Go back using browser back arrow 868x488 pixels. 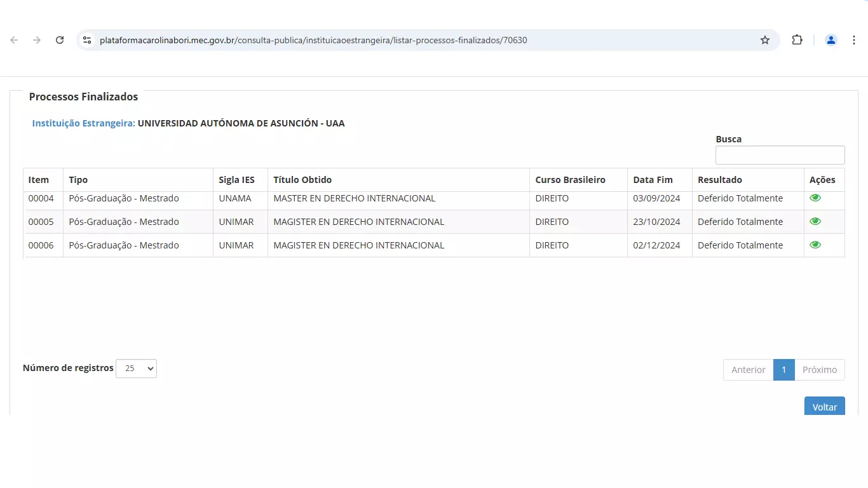[x=14, y=40]
